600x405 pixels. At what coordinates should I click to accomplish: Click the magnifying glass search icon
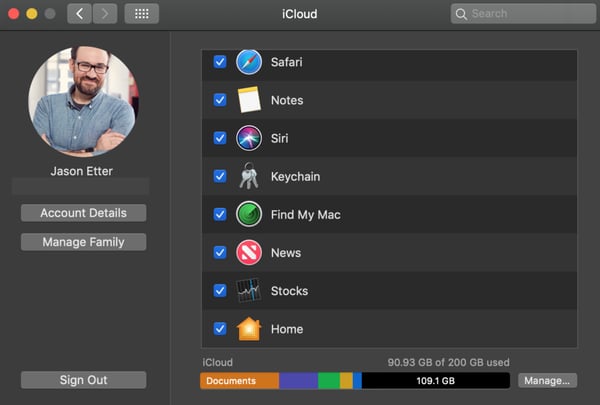tap(461, 14)
